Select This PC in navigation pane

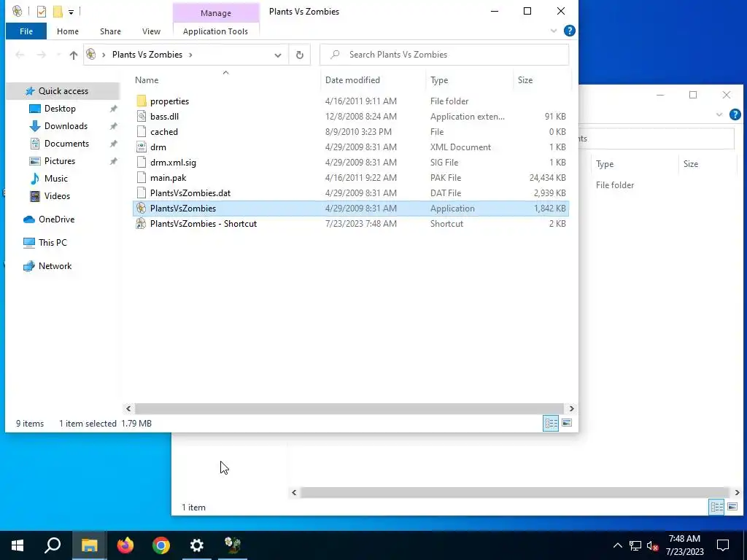point(53,243)
